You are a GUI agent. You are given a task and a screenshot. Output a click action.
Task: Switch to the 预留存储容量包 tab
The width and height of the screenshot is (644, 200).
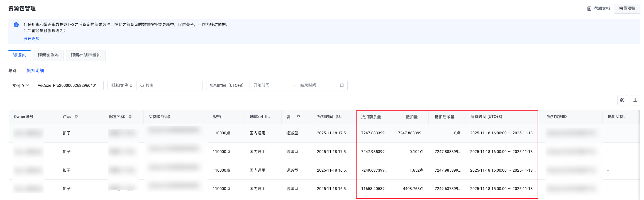pos(86,55)
